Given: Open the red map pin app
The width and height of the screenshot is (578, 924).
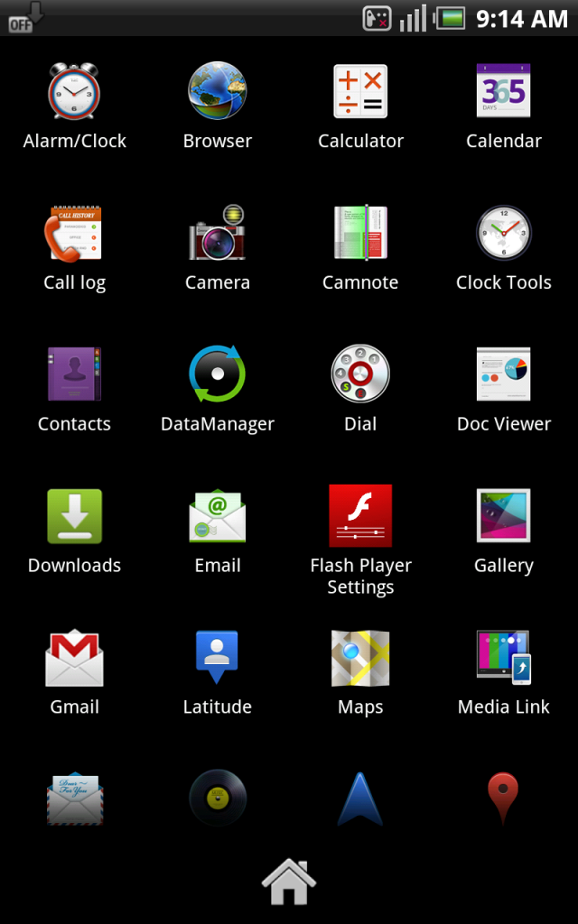Looking at the screenshot, I should pyautogui.click(x=503, y=799).
